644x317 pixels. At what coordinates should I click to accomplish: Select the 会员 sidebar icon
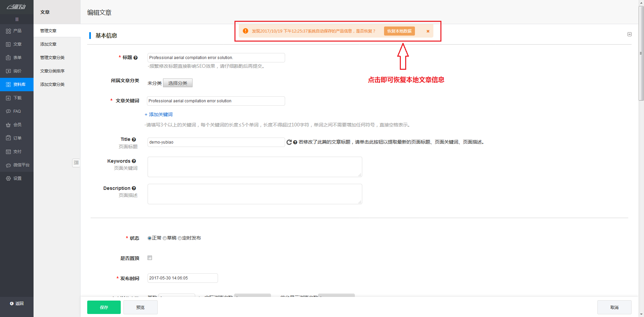pos(17,124)
